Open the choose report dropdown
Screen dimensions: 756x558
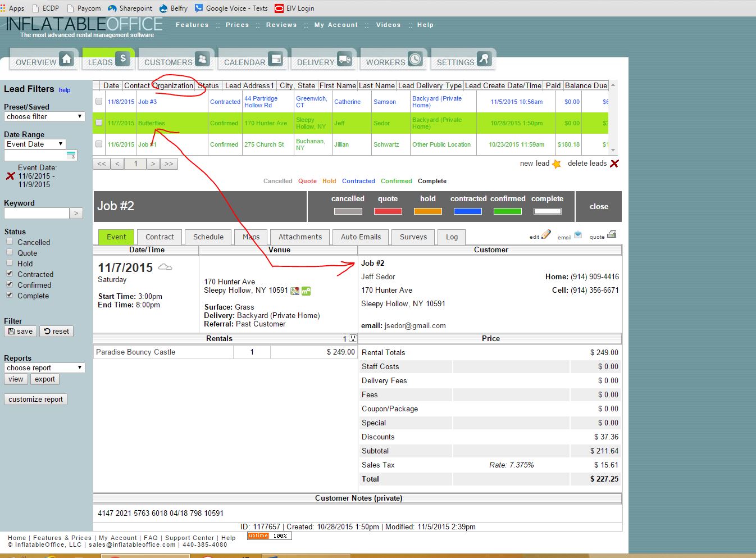coord(44,368)
